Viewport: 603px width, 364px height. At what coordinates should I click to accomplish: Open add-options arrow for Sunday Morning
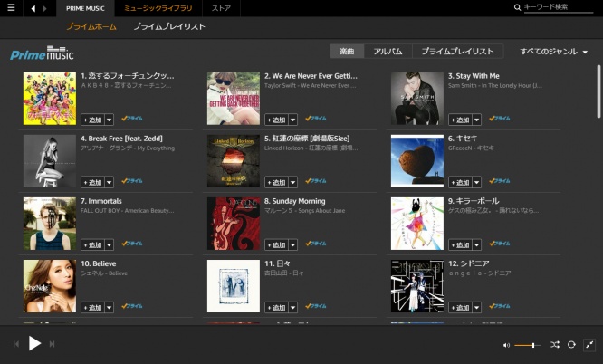point(293,244)
